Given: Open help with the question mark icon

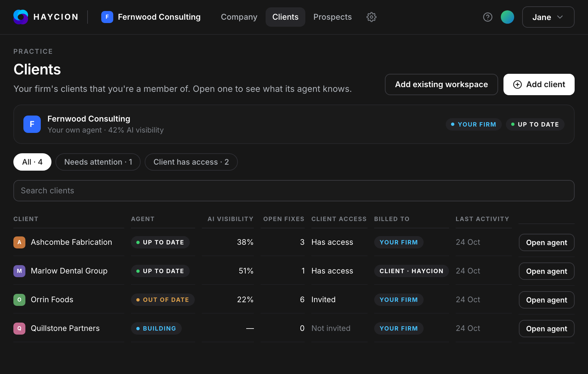Looking at the screenshot, I should tap(488, 17).
